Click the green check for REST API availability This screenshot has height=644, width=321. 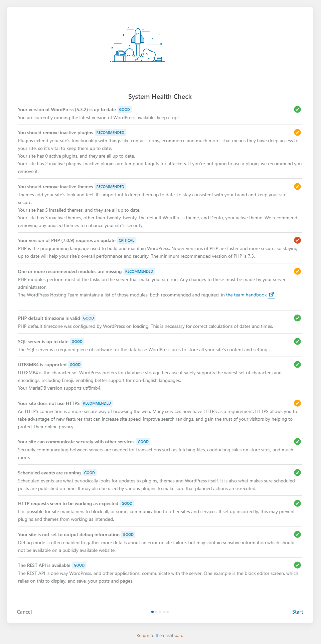[297, 565]
